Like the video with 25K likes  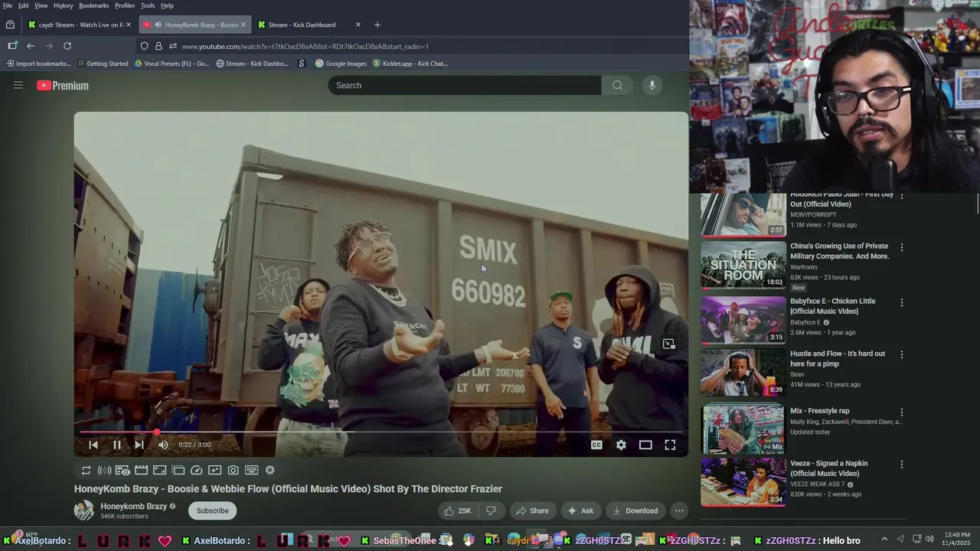point(457,510)
